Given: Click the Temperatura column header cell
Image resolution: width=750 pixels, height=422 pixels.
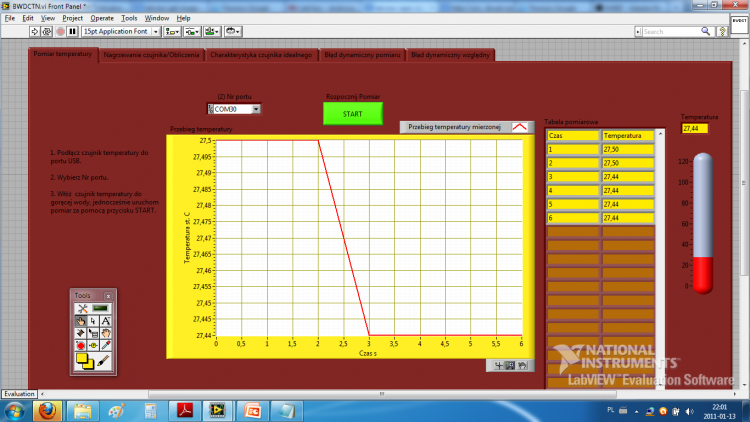Looking at the screenshot, I should point(628,136).
